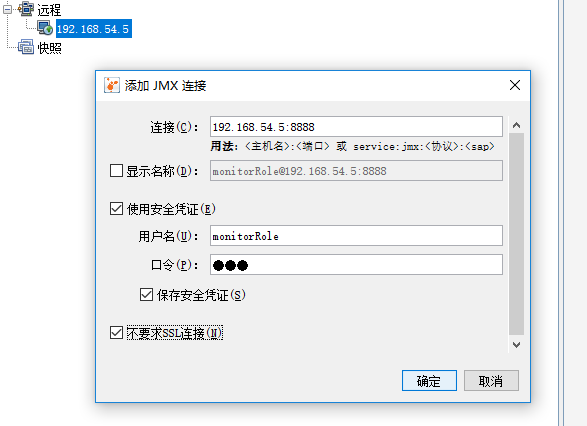
Task: Click the dialog scrollbar up arrow
Action: coord(517,125)
